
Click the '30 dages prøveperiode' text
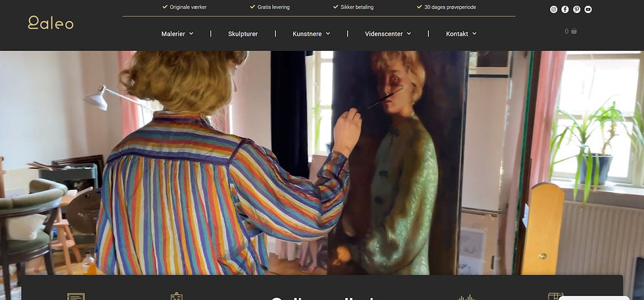tap(450, 7)
